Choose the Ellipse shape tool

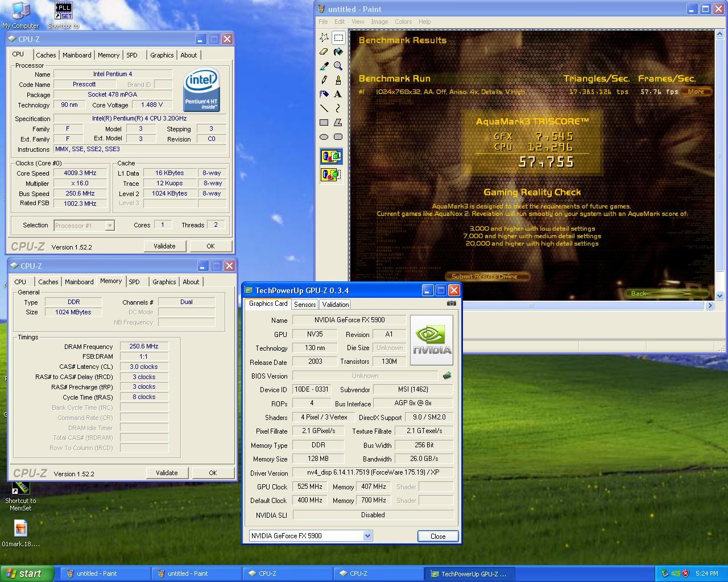click(x=324, y=136)
